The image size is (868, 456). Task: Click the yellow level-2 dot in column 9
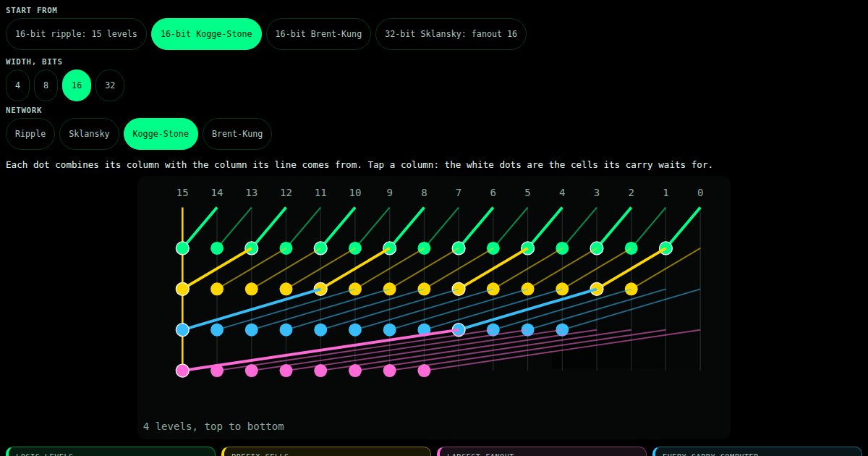[390, 289]
